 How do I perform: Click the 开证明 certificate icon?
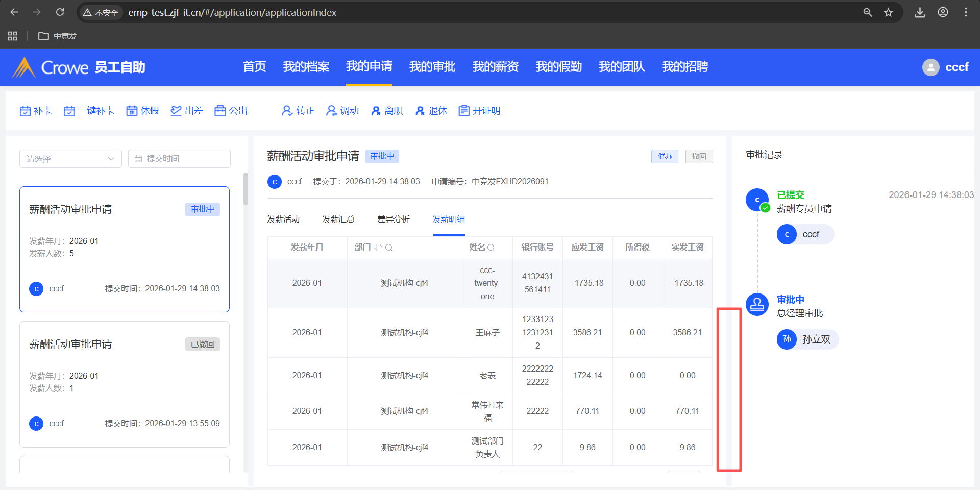tap(464, 111)
